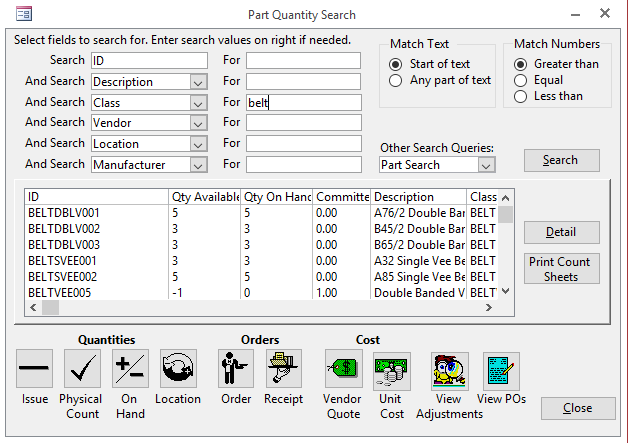Click the Vendor Quote icon
This screenshot has width=628, height=443.
point(344,370)
